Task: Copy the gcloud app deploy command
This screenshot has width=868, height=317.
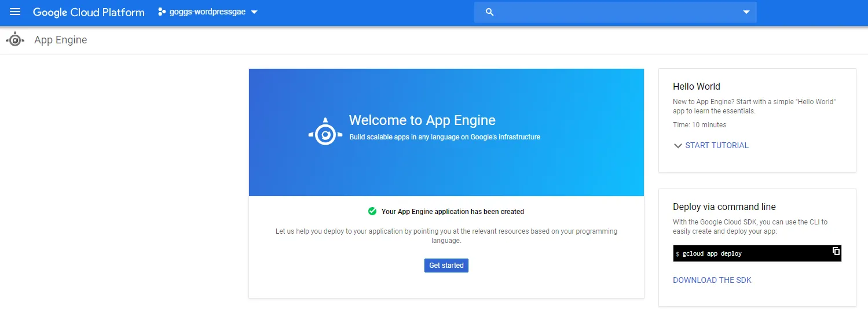Action: pyautogui.click(x=836, y=251)
